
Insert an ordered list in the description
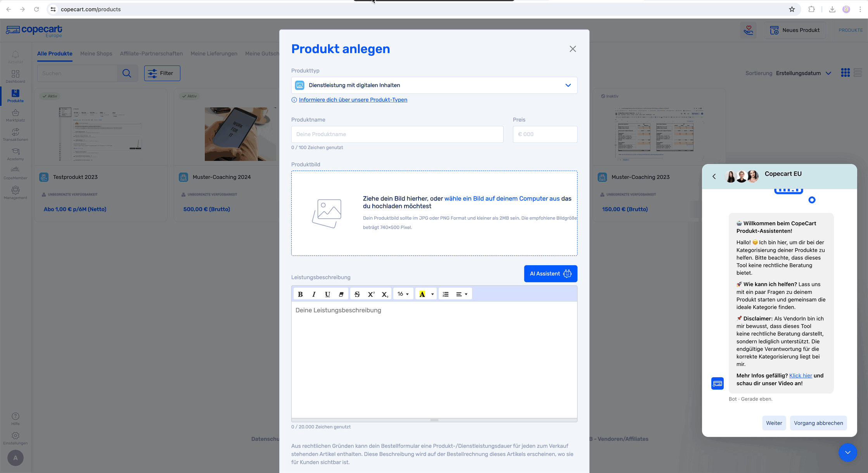coord(446,294)
